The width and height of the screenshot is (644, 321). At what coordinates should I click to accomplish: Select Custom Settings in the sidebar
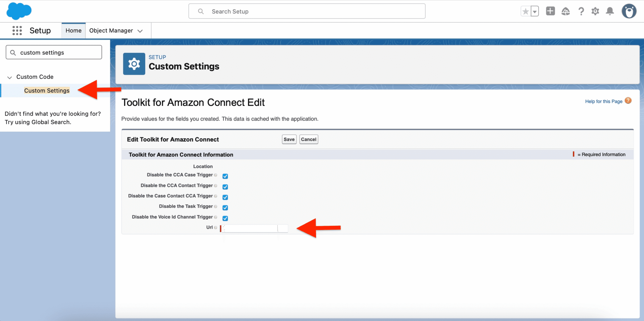(47, 90)
